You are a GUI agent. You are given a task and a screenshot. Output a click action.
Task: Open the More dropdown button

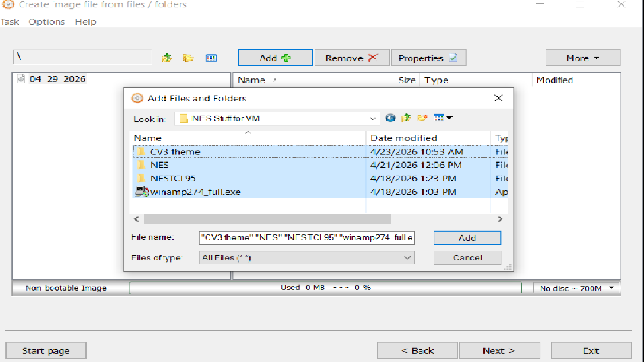(x=583, y=58)
